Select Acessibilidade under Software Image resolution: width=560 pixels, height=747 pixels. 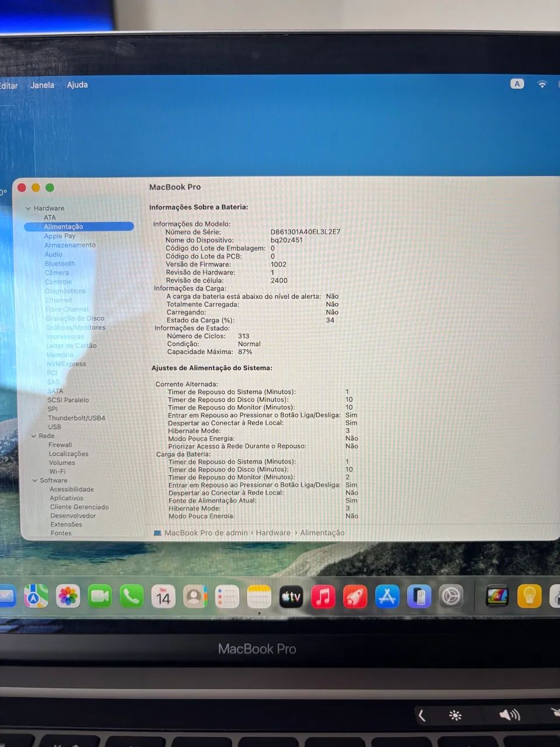[71, 489]
